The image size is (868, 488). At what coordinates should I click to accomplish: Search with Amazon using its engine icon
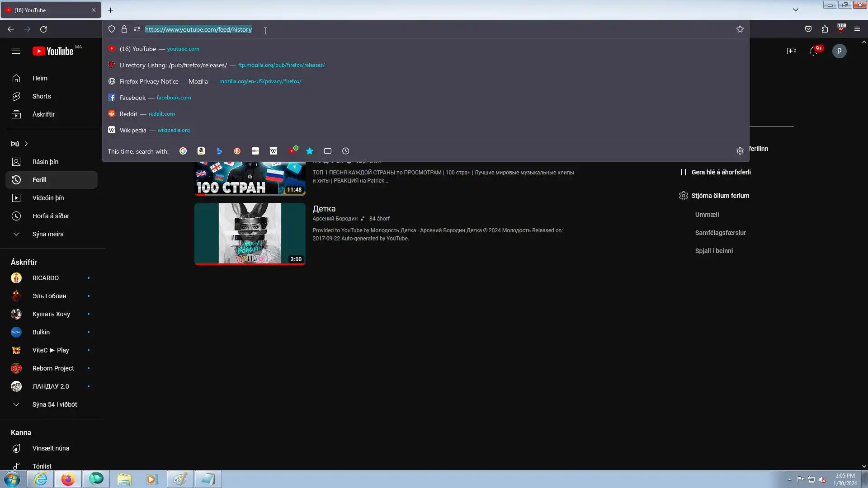pos(201,151)
